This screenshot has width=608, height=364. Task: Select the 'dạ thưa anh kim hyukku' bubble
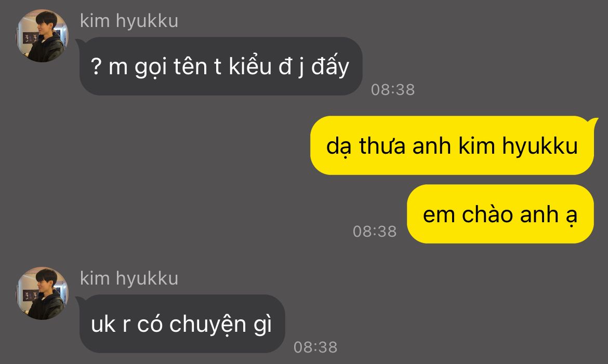(x=452, y=145)
